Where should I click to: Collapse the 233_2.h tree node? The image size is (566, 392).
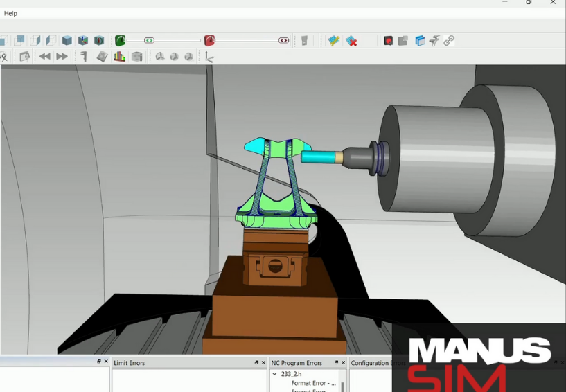pyautogui.click(x=274, y=374)
